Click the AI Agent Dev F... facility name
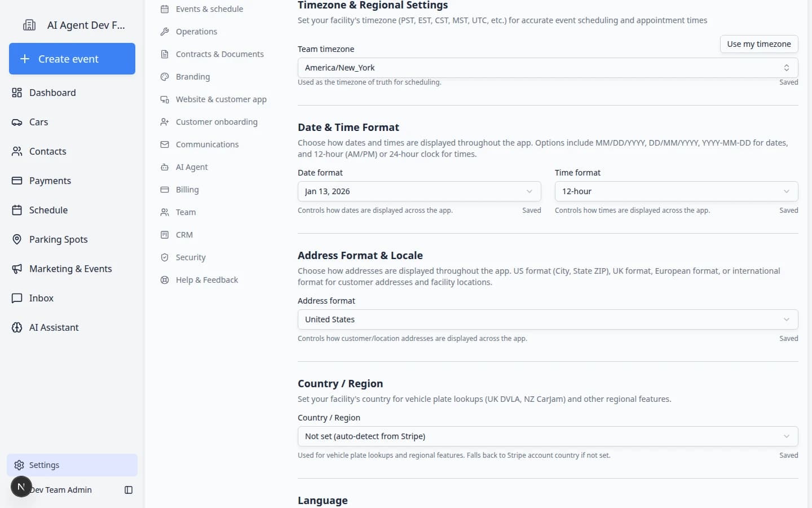The height and width of the screenshot is (508, 812). (86, 25)
